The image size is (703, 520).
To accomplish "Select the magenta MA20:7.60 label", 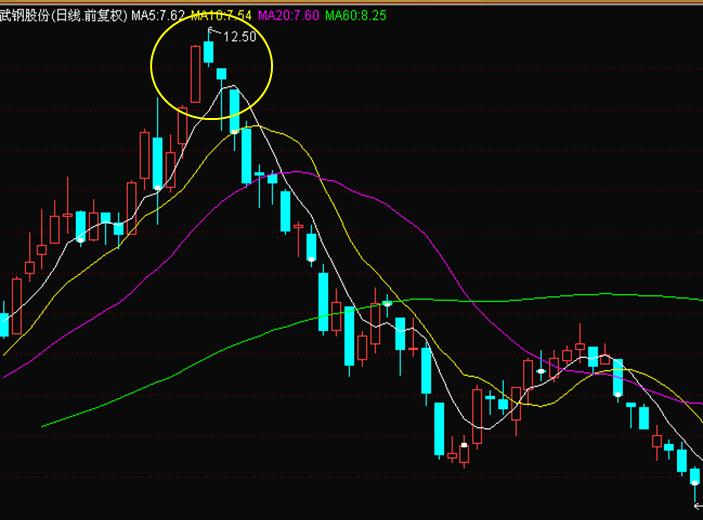I will [x=288, y=16].
